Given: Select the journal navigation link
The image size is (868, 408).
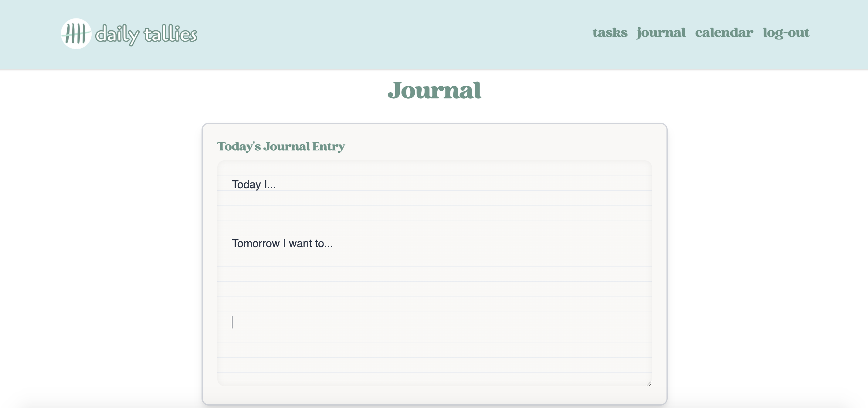Looking at the screenshot, I should pos(661,33).
